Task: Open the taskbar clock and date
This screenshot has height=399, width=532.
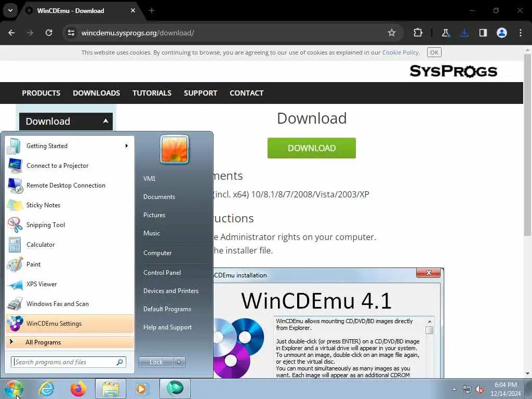Action: (x=506, y=389)
